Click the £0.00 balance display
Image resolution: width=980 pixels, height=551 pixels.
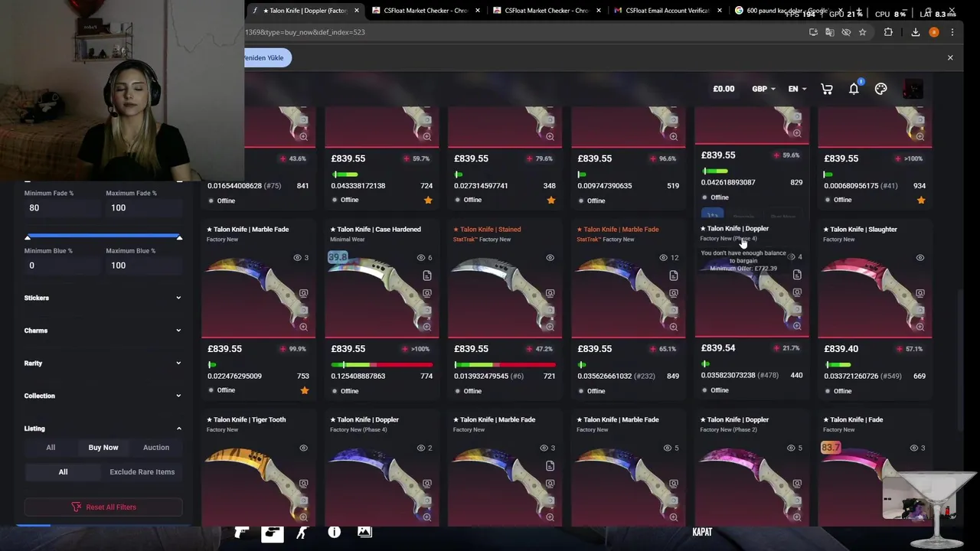pos(724,89)
